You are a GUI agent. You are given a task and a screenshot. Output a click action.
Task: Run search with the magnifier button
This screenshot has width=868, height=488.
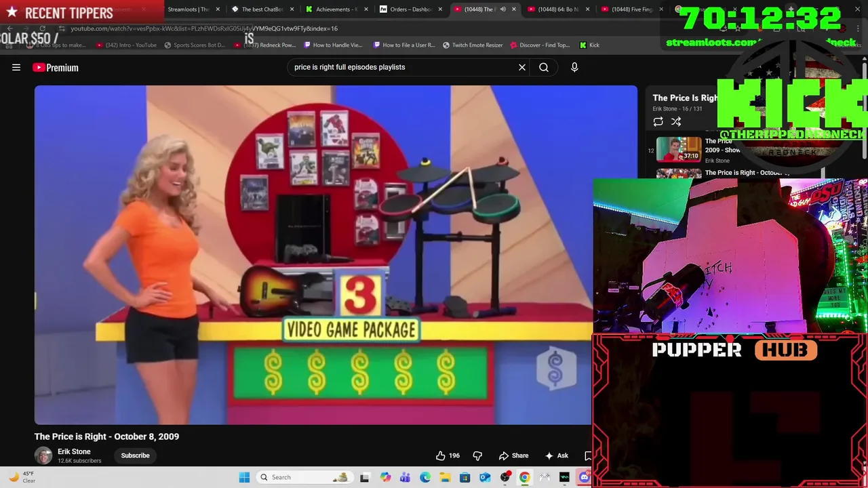click(544, 67)
